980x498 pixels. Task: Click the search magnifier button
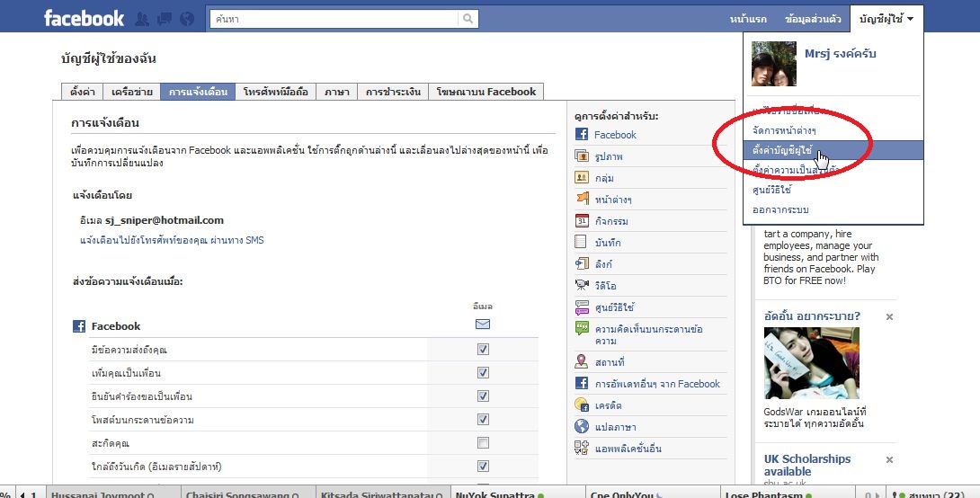pos(468,19)
